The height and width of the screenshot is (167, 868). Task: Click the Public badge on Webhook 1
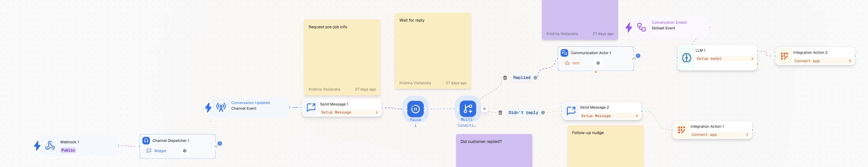tap(68, 150)
